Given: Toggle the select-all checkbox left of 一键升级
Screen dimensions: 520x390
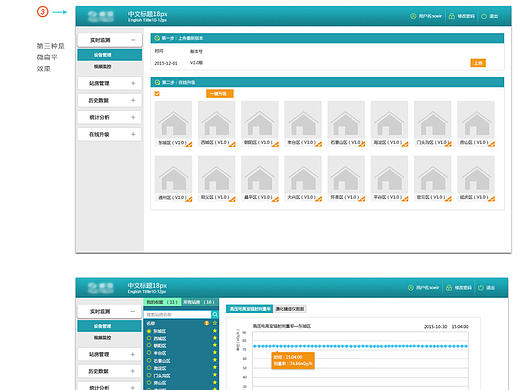Looking at the screenshot, I should pyautogui.click(x=157, y=94).
